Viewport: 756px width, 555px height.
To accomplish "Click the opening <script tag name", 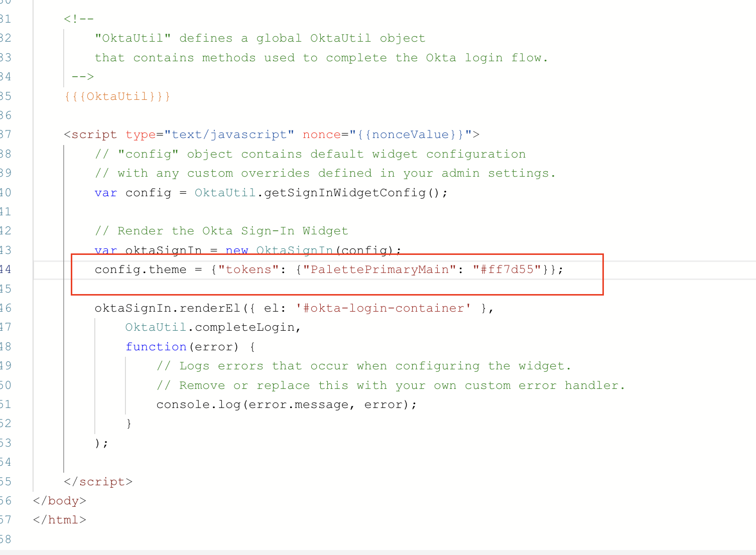I will [93, 134].
